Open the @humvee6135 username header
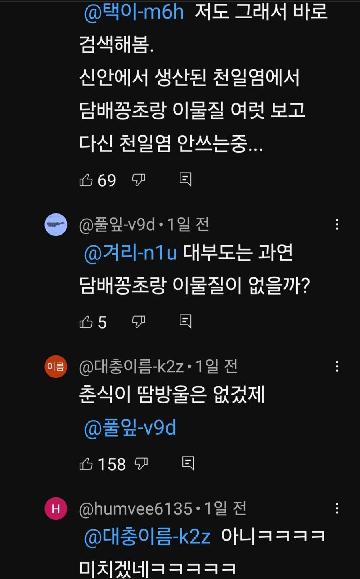This screenshot has width=360, height=579. pos(136,509)
